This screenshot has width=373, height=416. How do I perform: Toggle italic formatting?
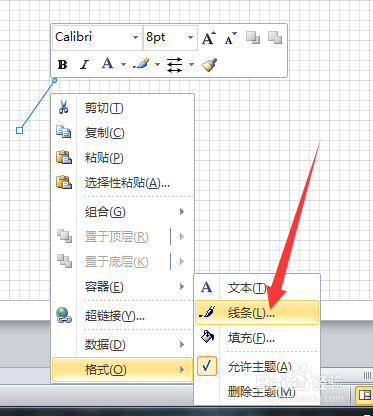(85, 64)
